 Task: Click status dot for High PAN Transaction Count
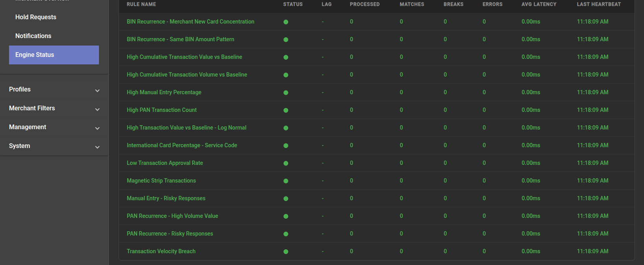pos(286,110)
